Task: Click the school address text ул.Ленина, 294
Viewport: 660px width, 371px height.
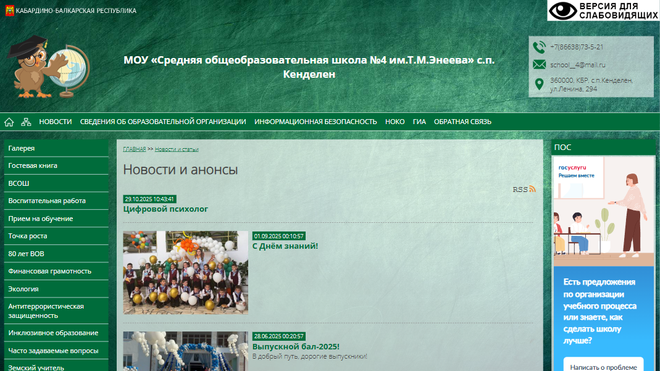Action: (573, 89)
